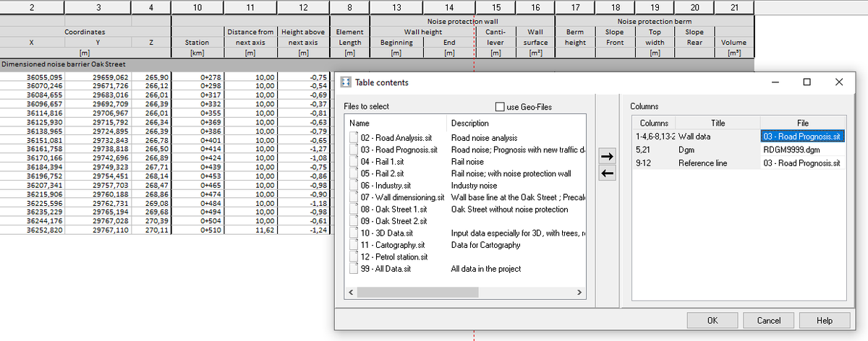
Task: Click station cell 0+278
Action: click(197, 76)
